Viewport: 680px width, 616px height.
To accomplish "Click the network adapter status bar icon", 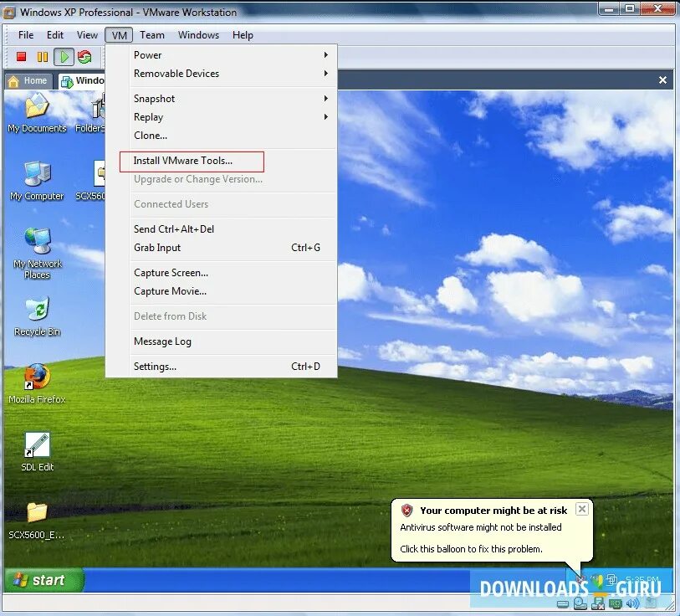I will [616, 603].
